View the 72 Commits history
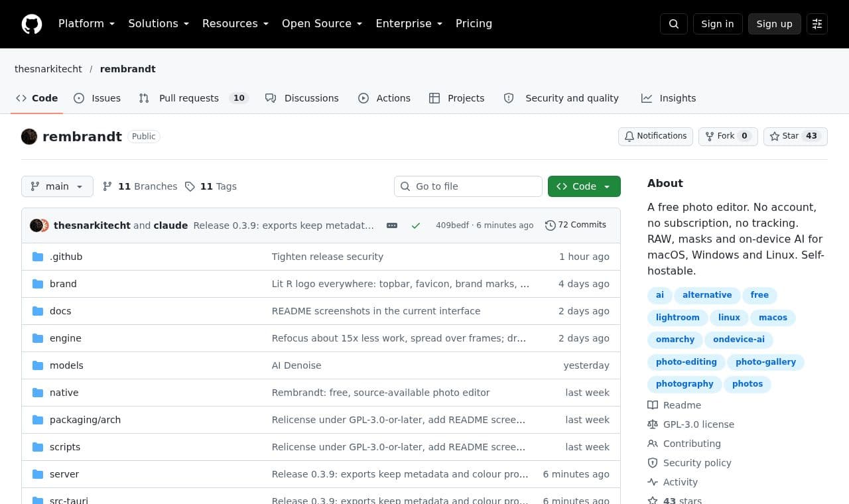Image resolution: width=849 pixels, height=504 pixels. (576, 225)
